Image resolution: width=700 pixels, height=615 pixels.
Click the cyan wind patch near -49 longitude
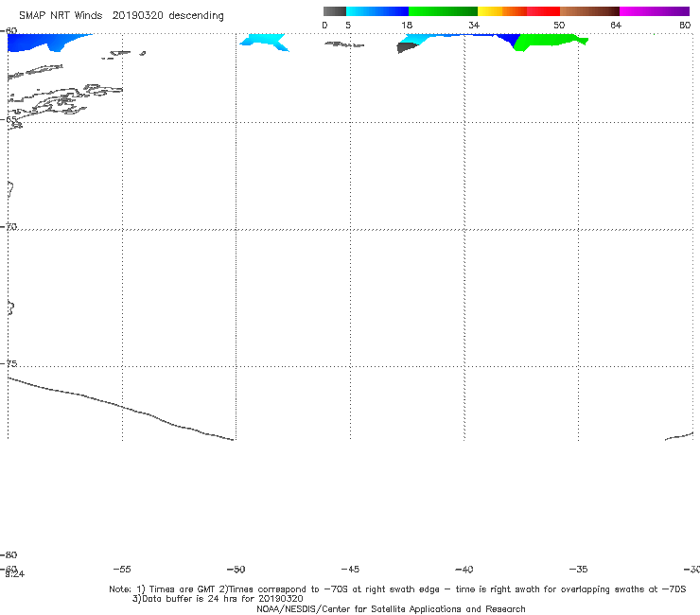[x=264, y=42]
